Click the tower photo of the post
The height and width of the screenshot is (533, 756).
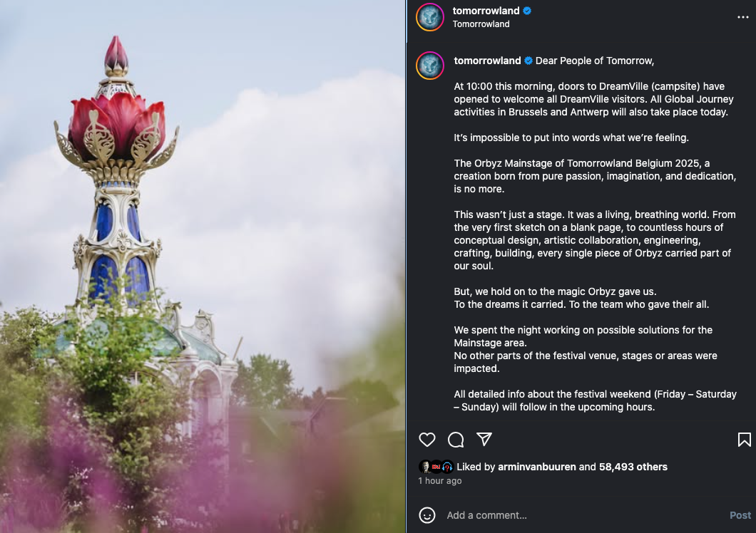pyautogui.click(x=203, y=266)
